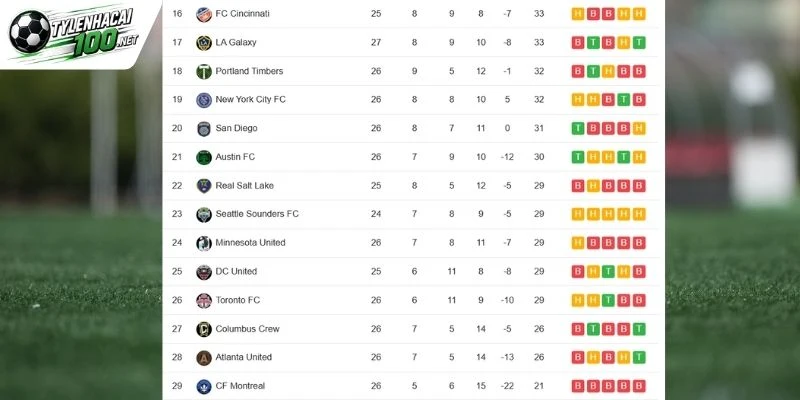Open the San Diego team crest
This screenshot has width=800, height=400.
point(204,129)
